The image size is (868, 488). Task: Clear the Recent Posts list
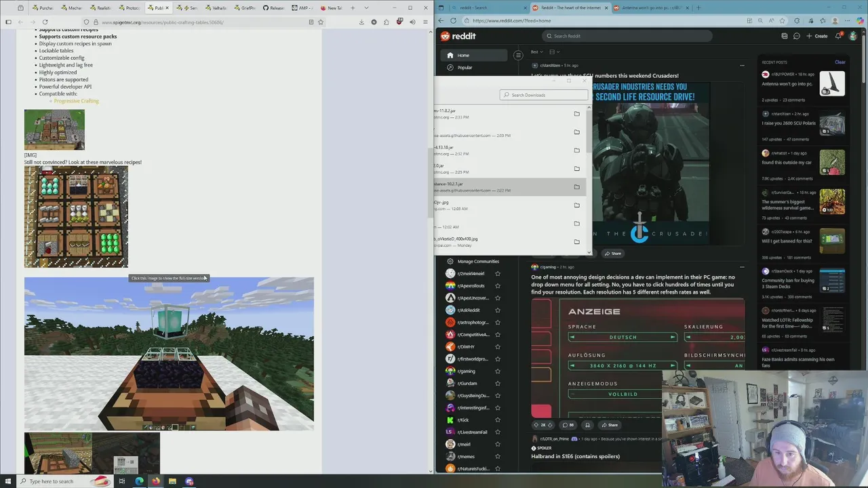point(840,62)
